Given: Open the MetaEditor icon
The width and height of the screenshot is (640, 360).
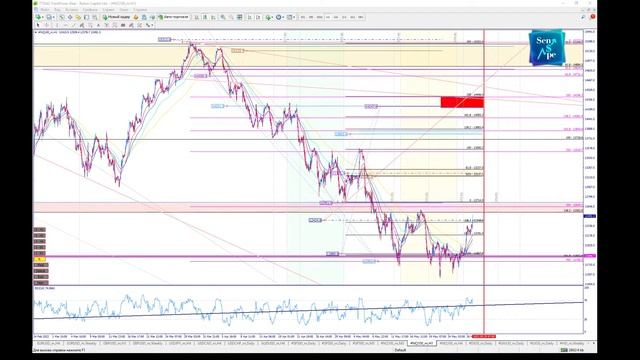Looking at the screenshot, I should pos(136,17).
